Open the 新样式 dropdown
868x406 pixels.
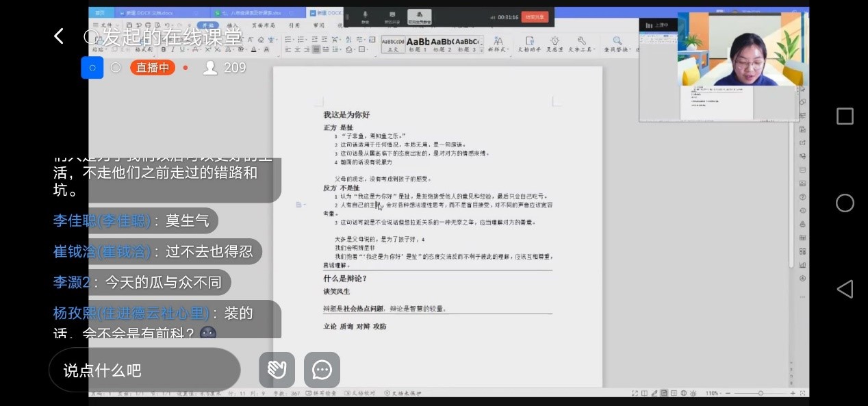[x=498, y=45]
